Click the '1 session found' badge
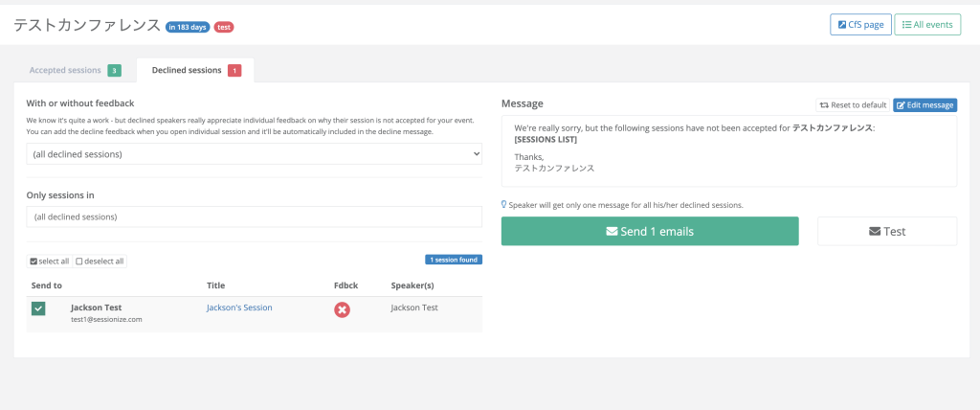The image size is (980, 410). pyautogui.click(x=454, y=259)
